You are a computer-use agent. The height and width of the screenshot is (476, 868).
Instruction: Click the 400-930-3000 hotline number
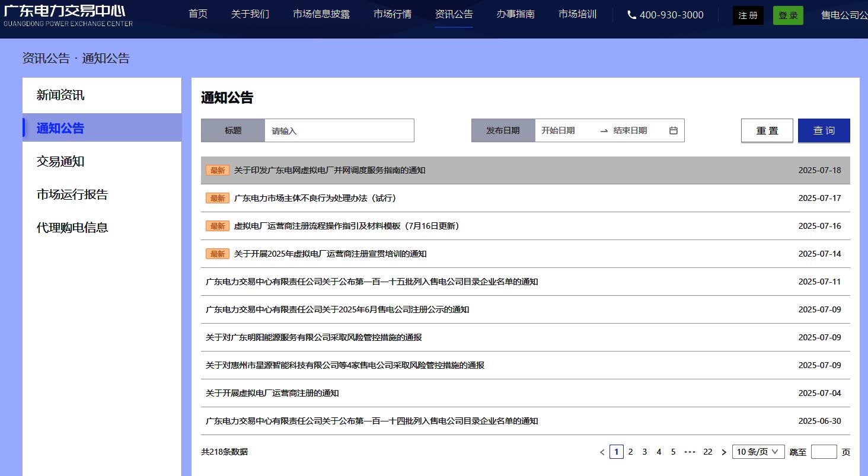pos(672,15)
